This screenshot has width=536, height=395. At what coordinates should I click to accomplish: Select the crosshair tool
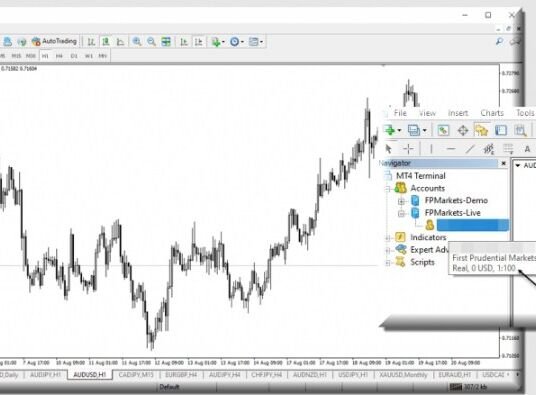(x=408, y=149)
